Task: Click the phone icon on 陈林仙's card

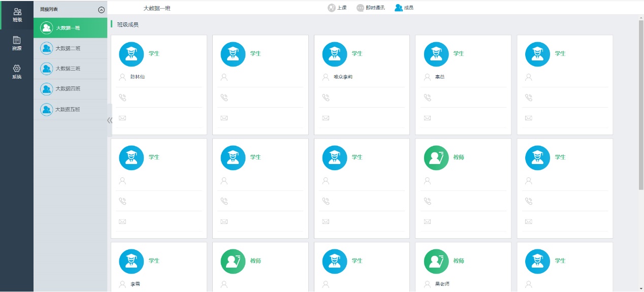Action: (x=122, y=98)
